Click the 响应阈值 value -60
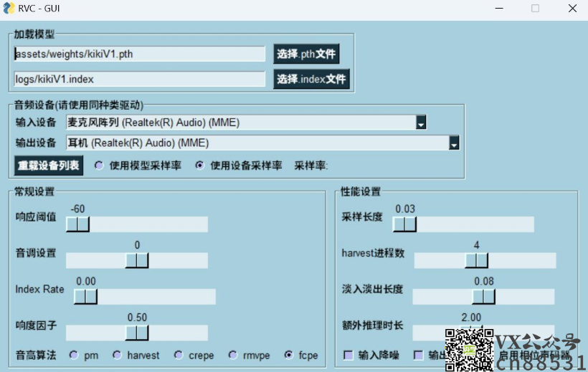588x372 pixels. 77,209
